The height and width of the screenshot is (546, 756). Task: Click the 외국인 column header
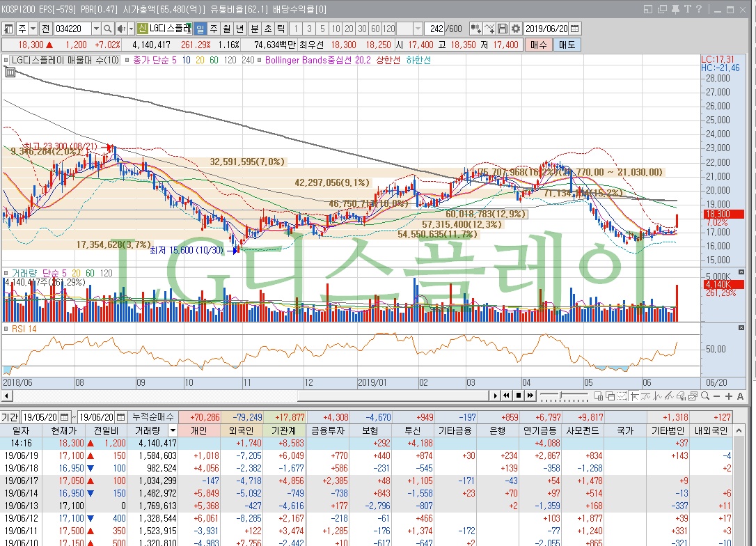pos(241,430)
